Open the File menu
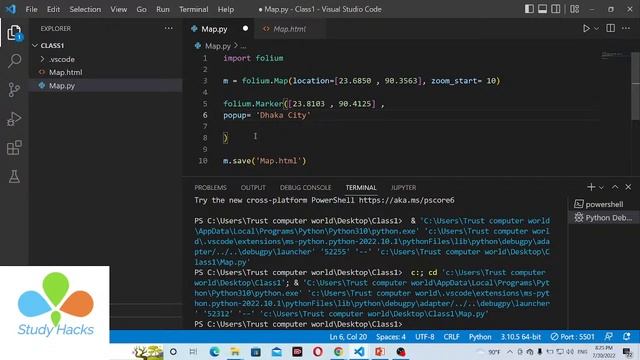Image resolution: width=640 pixels, height=360 pixels. tap(31, 9)
